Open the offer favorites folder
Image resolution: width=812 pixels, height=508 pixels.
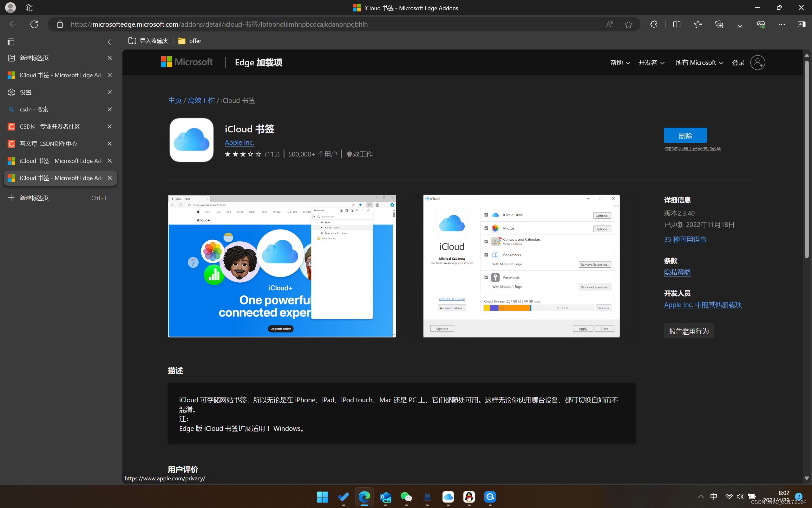click(190, 41)
